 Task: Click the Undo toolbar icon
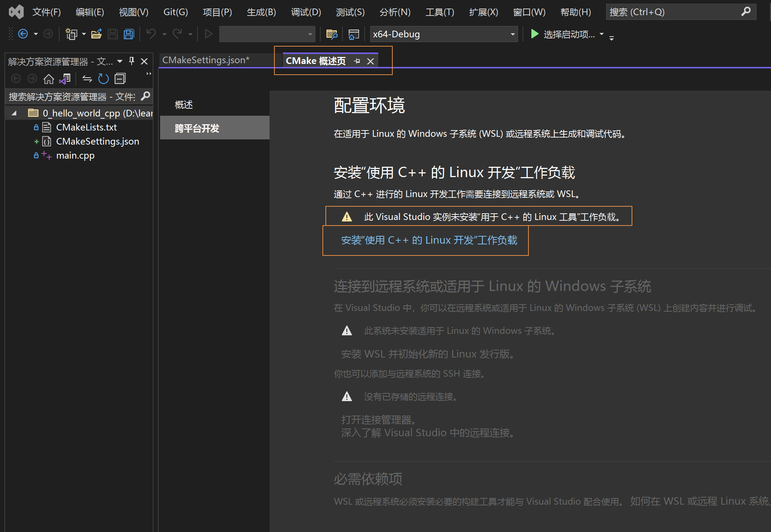[151, 34]
